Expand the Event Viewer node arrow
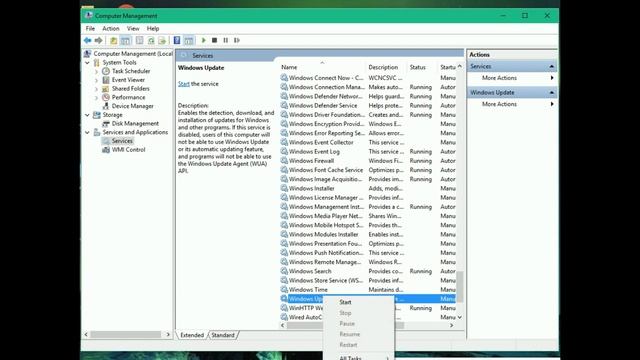This screenshot has height=360, width=640. 96,80
